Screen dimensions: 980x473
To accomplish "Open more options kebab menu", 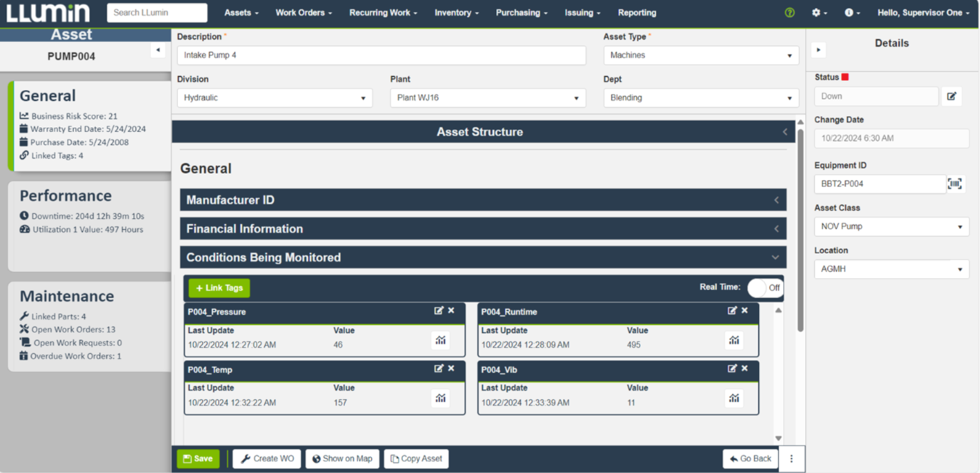I will pyautogui.click(x=791, y=459).
